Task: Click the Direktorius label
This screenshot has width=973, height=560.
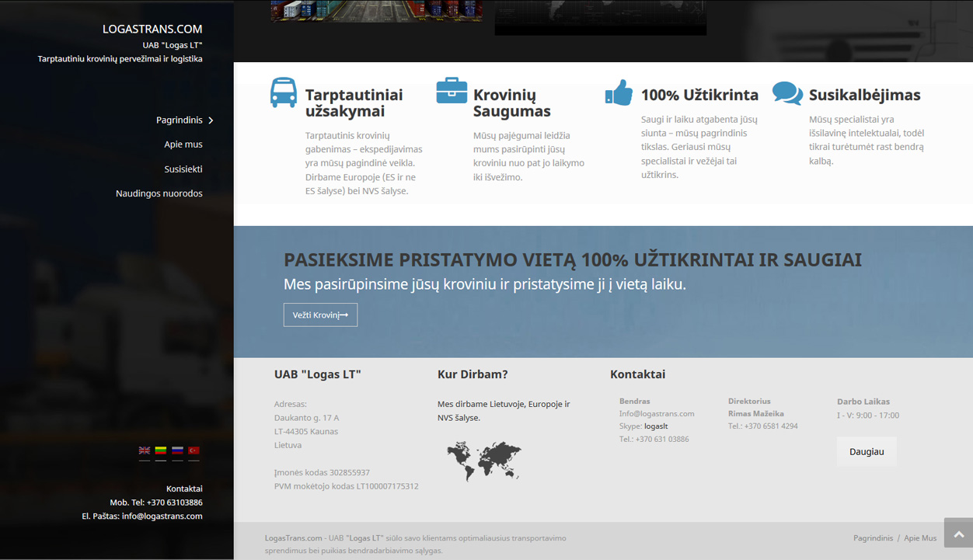Action: click(749, 401)
